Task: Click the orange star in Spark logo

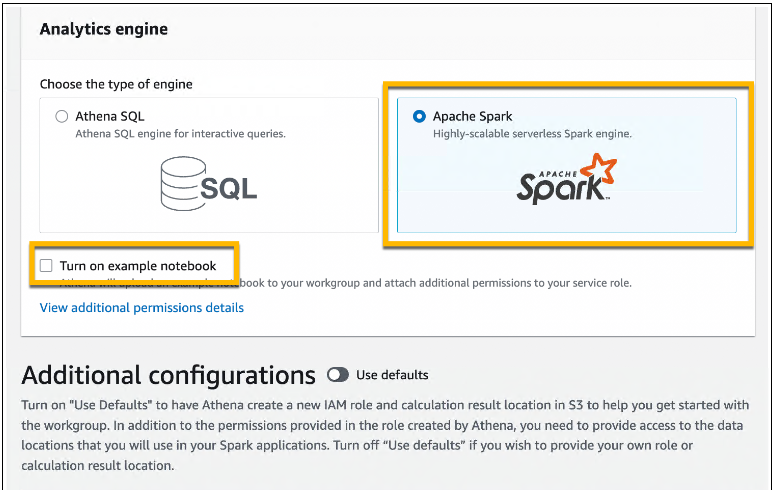Action: (x=598, y=174)
